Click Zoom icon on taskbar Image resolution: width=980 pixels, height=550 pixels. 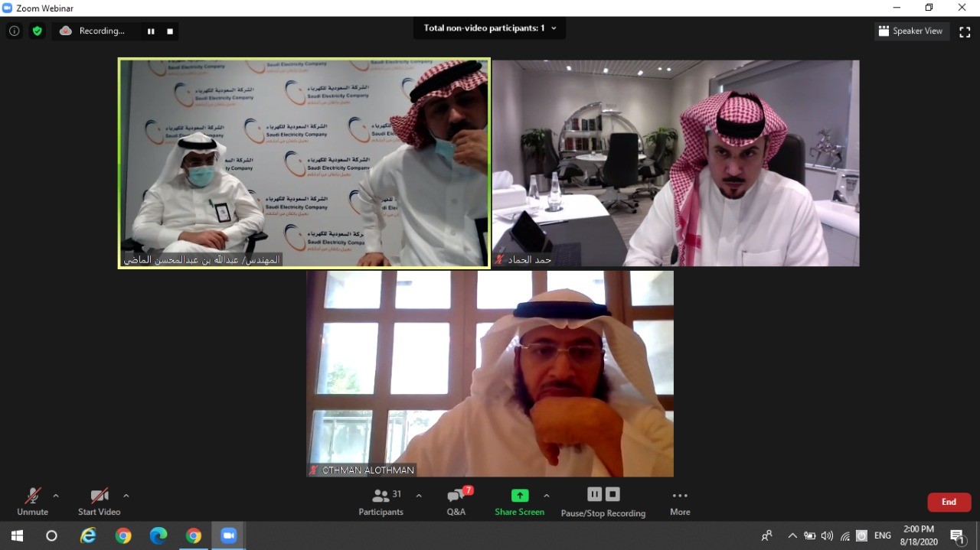[x=228, y=535]
